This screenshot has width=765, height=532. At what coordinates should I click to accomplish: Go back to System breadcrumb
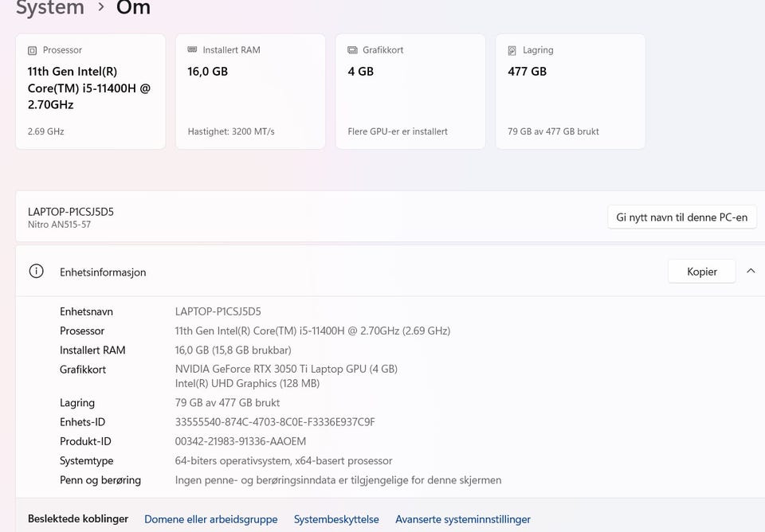click(49, 7)
